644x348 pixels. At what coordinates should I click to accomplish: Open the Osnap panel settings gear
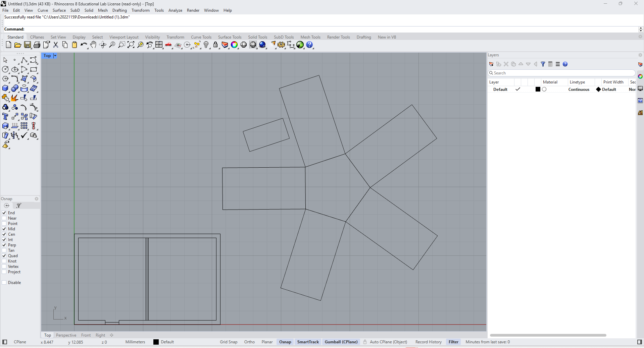click(37, 199)
